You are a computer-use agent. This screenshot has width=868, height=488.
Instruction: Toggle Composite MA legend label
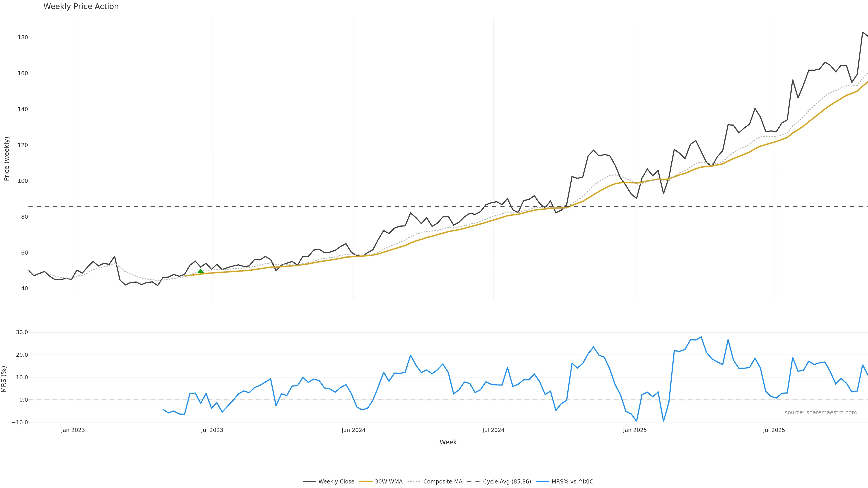tap(442, 482)
